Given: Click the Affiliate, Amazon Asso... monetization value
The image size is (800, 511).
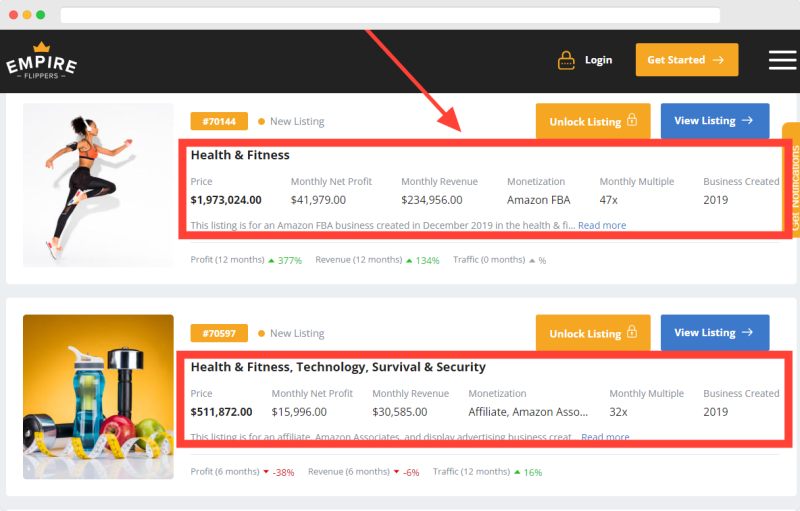Looking at the screenshot, I should [x=528, y=412].
